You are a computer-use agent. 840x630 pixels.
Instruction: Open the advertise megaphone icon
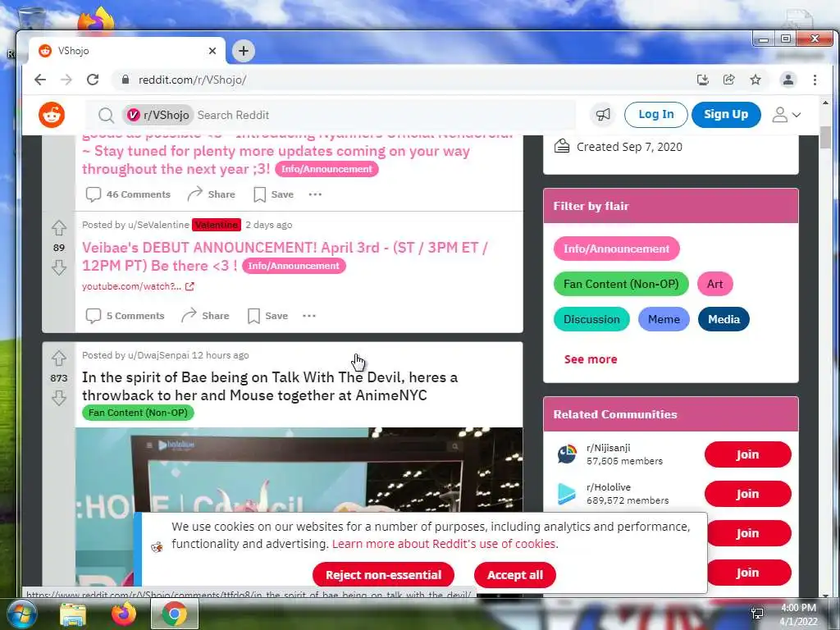pyautogui.click(x=603, y=115)
